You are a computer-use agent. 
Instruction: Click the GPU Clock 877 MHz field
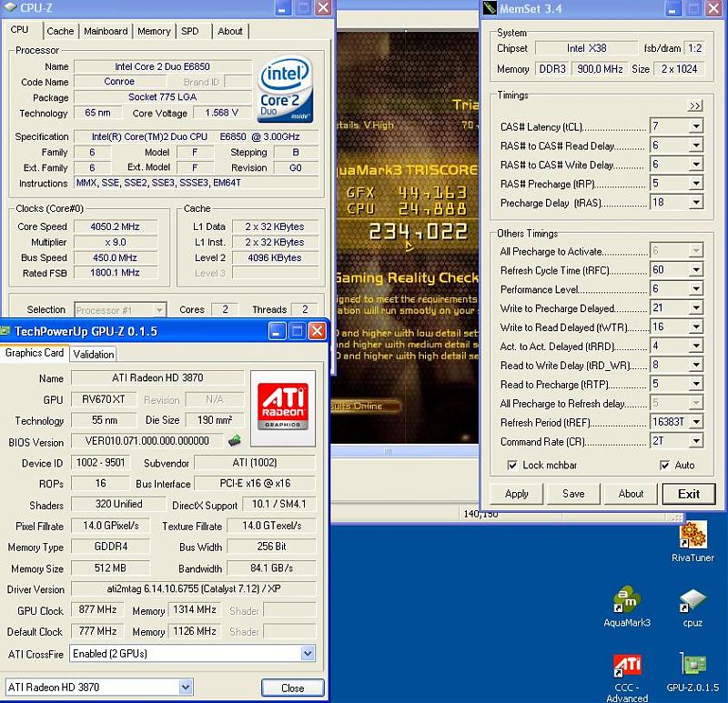[x=97, y=609]
